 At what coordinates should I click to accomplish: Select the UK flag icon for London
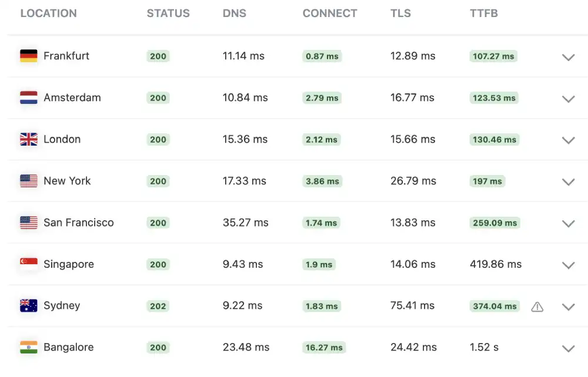(x=30, y=140)
